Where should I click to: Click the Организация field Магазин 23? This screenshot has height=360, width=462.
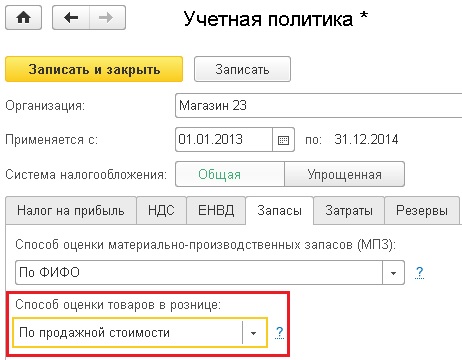point(318,106)
